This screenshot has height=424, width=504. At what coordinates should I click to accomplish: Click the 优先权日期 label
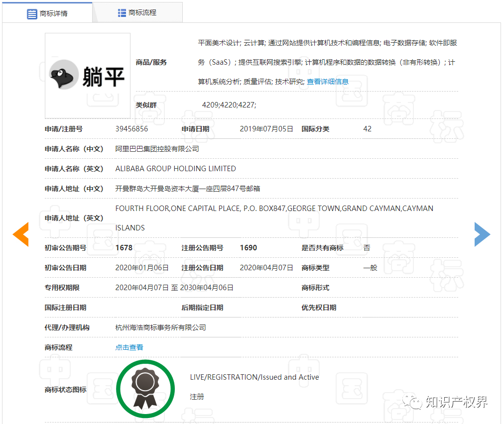click(319, 308)
